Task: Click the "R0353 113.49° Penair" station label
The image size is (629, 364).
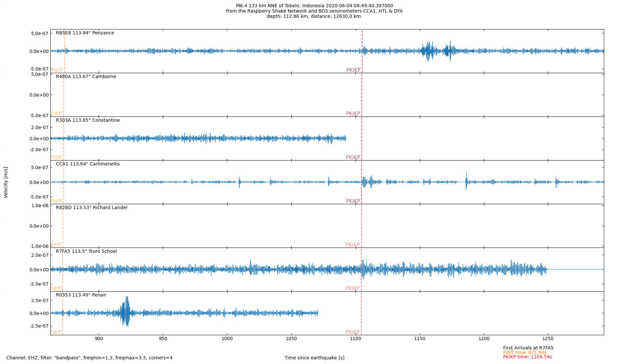Action: pos(81,295)
